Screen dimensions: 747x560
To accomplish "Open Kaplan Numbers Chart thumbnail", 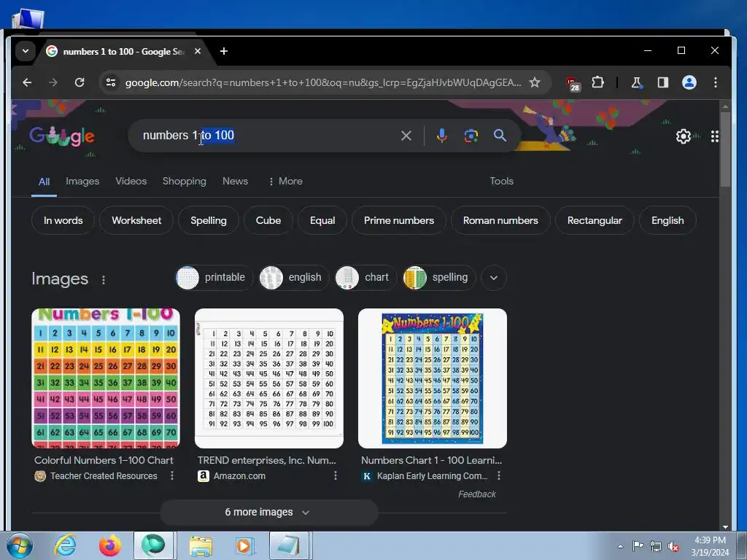I will (x=433, y=378).
